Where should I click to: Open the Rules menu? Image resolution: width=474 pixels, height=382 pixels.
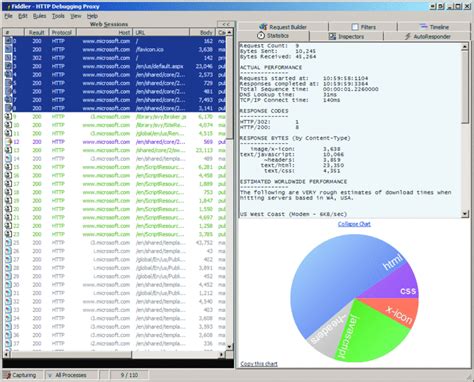coord(39,16)
